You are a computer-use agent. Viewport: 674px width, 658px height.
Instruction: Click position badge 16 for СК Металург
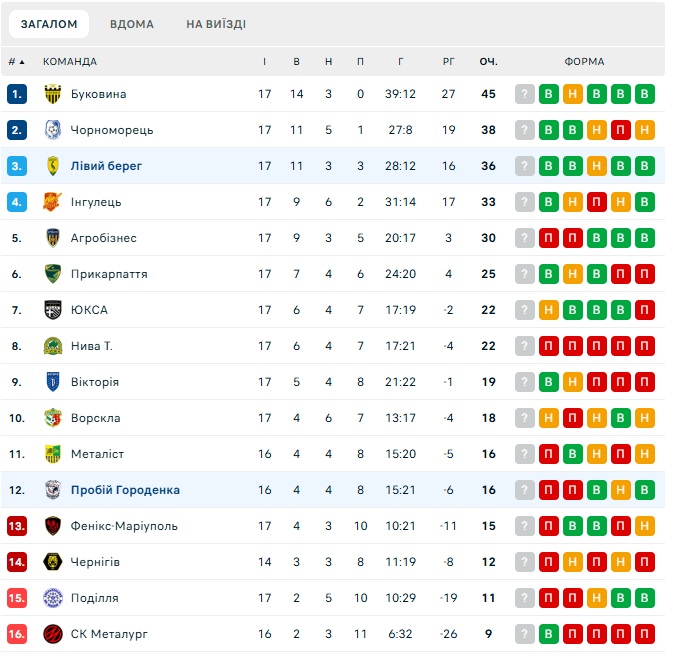pyautogui.click(x=17, y=634)
